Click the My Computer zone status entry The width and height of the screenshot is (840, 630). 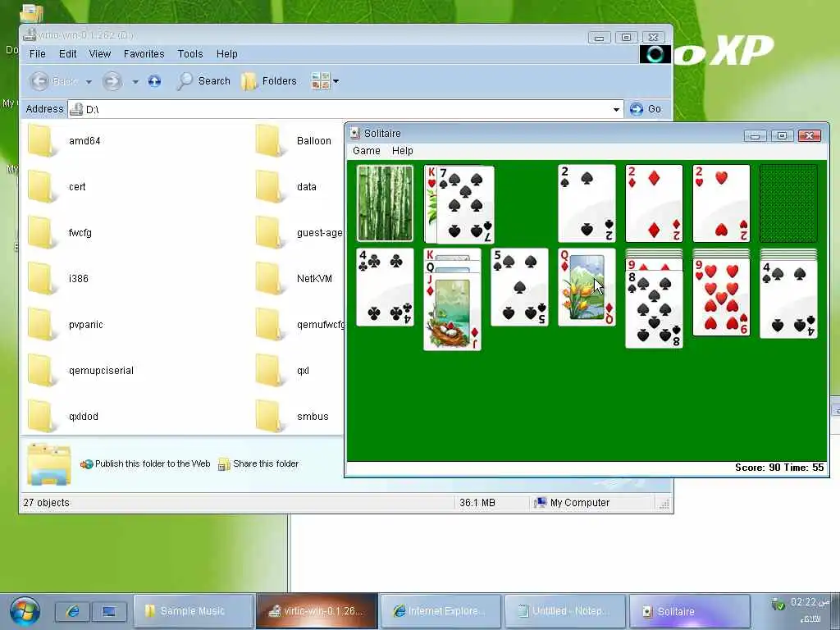572,503
